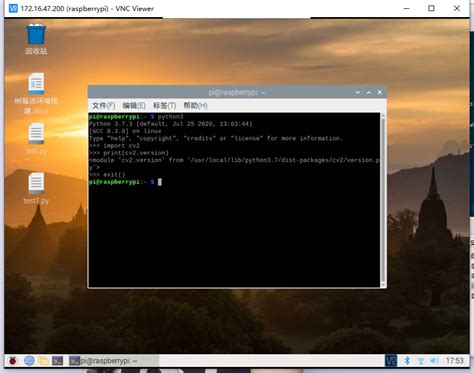Click the '[GCC 8.3.0] on linux' line

[125, 131]
